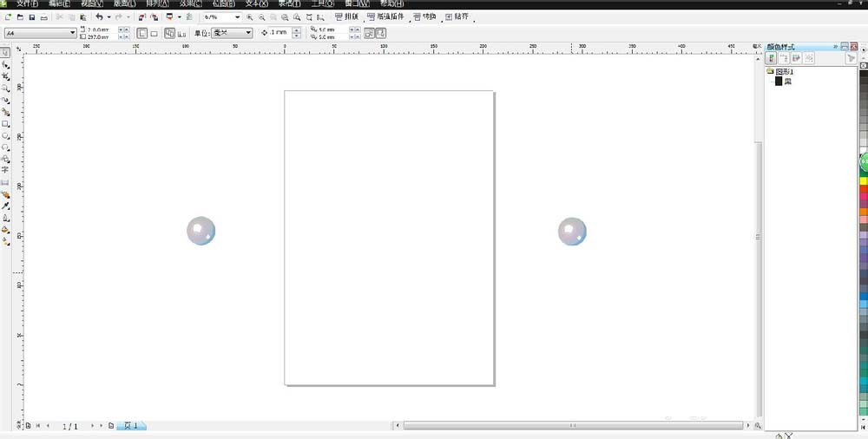
Task: Open the 文件 (File) menu
Action: [28, 3]
